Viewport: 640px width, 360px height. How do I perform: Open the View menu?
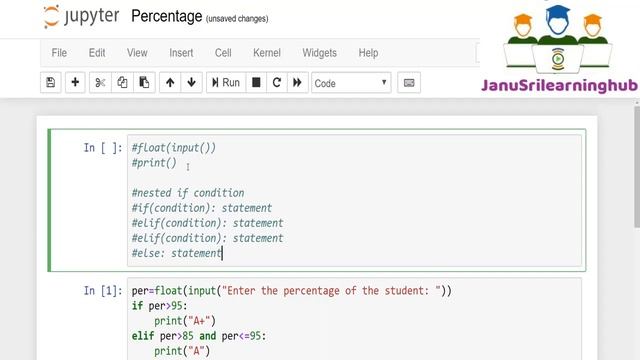tap(137, 53)
